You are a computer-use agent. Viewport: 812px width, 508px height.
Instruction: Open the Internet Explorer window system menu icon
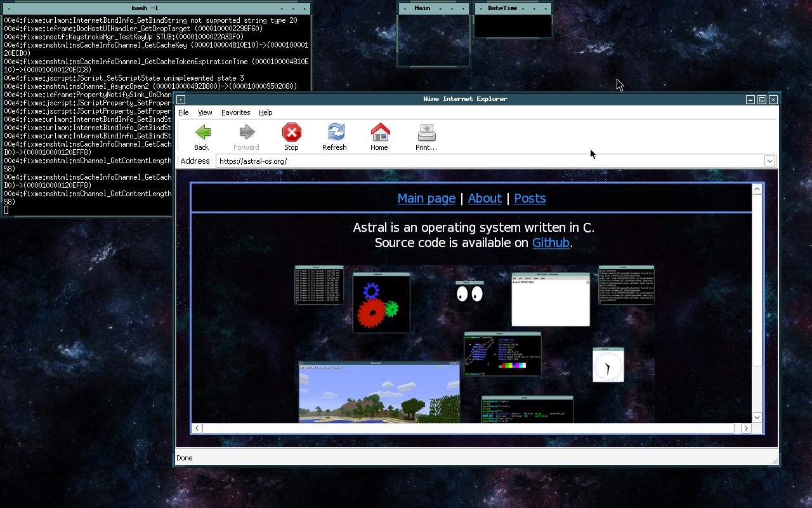click(x=180, y=99)
